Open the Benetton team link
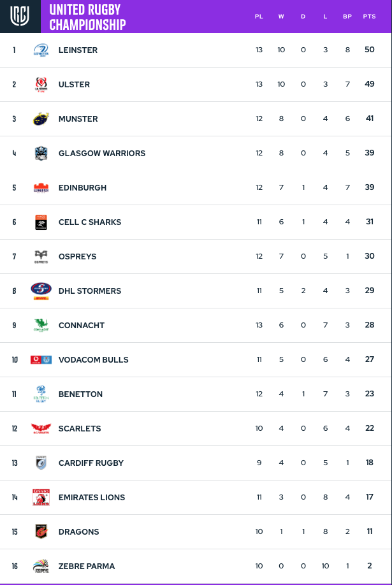 80,394
